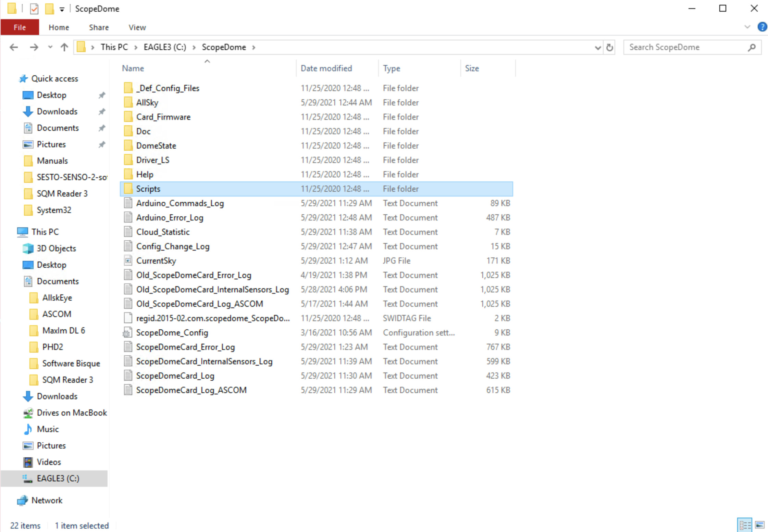This screenshot has height=532, width=768.
Task: Open Software Bisque folder in sidebar
Action: coord(71,364)
